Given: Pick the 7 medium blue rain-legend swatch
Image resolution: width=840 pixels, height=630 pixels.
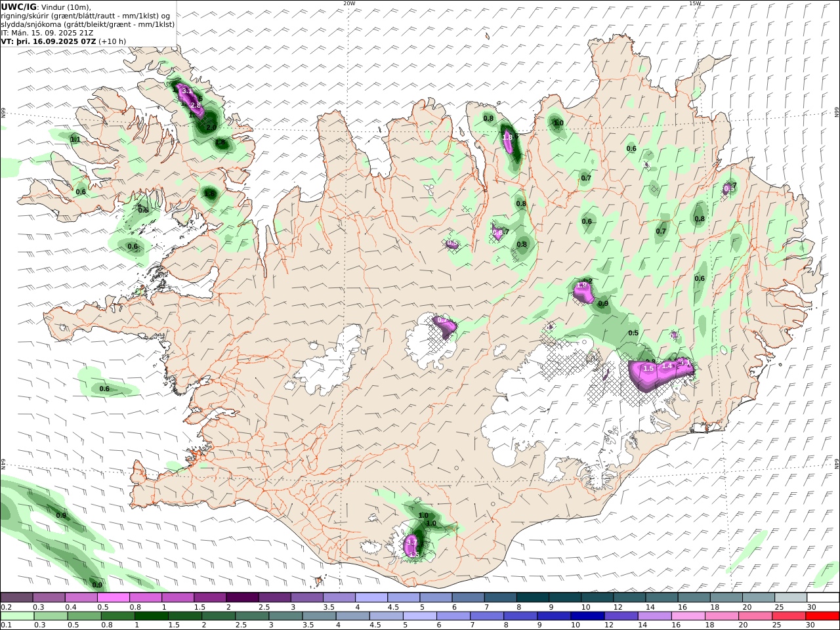Looking at the screenshot, I should click(x=486, y=616).
